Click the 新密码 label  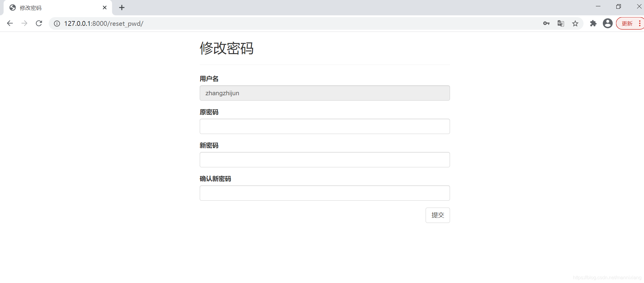pos(209,145)
